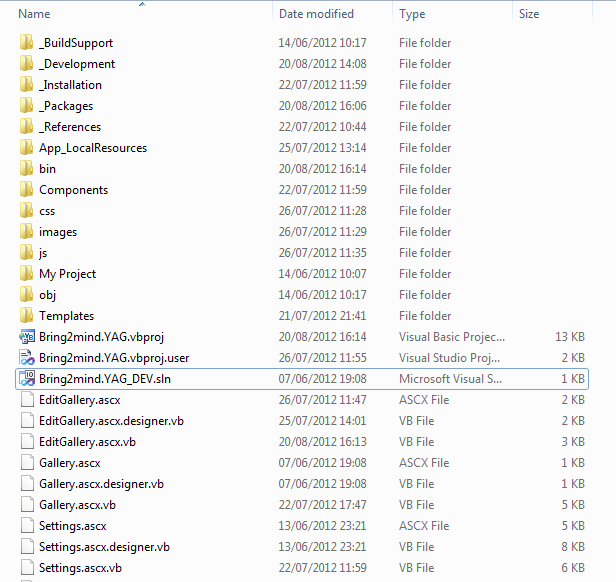Sort by the Type column header
The image size is (616, 582).
[412, 14]
